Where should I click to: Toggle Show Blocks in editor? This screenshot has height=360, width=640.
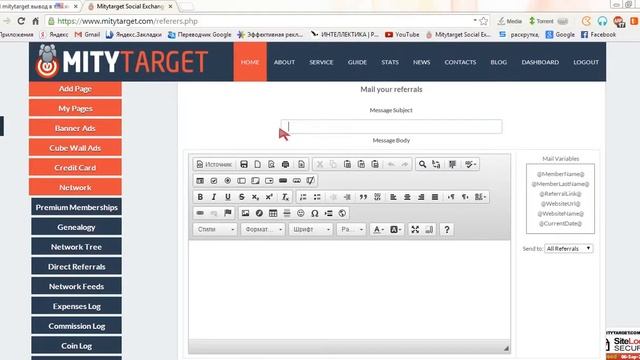coord(429,229)
